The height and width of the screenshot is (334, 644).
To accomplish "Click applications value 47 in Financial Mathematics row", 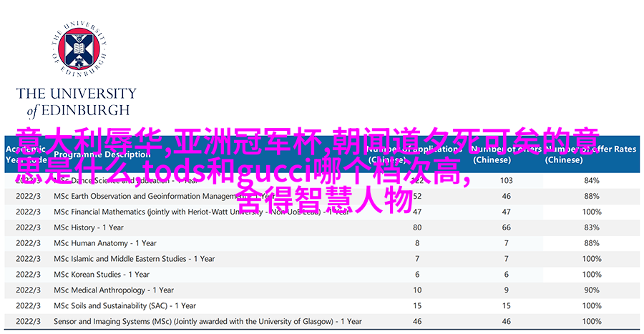I will (417, 212).
